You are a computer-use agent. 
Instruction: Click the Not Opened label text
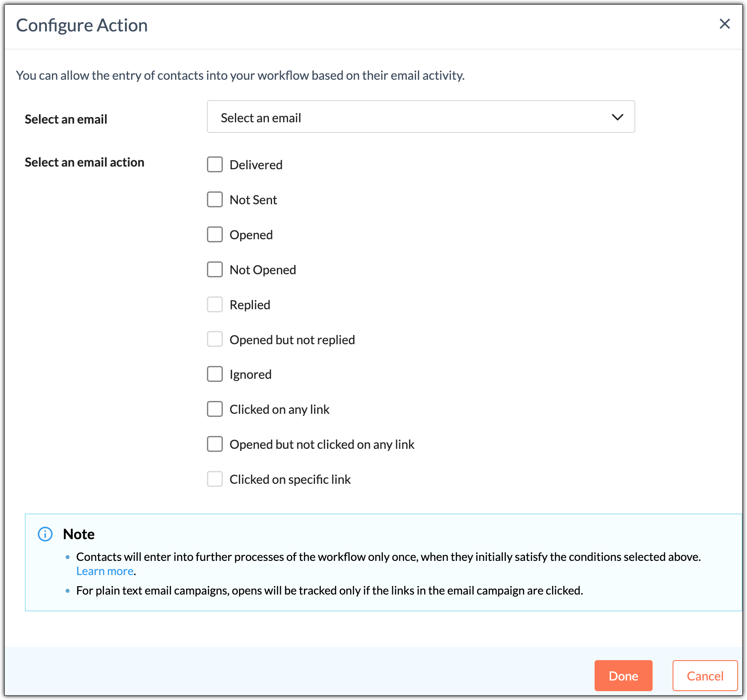(263, 270)
